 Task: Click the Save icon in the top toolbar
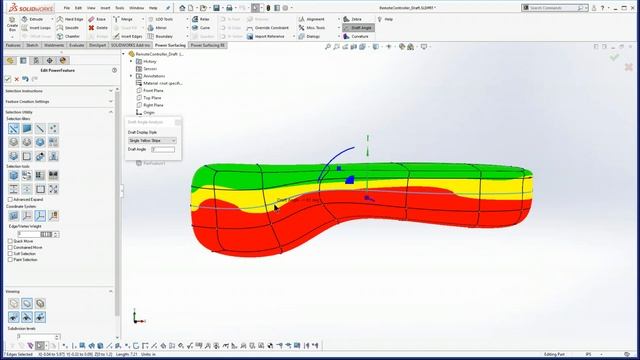point(216,8)
